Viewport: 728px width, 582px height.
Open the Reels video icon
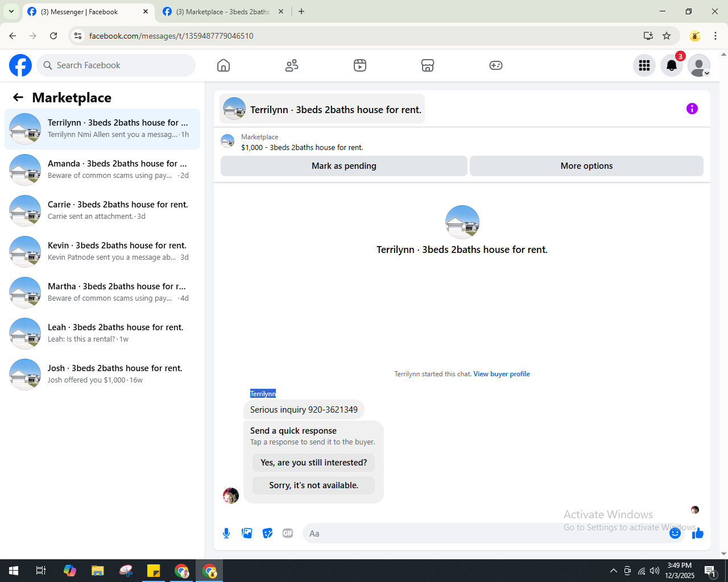(360, 65)
